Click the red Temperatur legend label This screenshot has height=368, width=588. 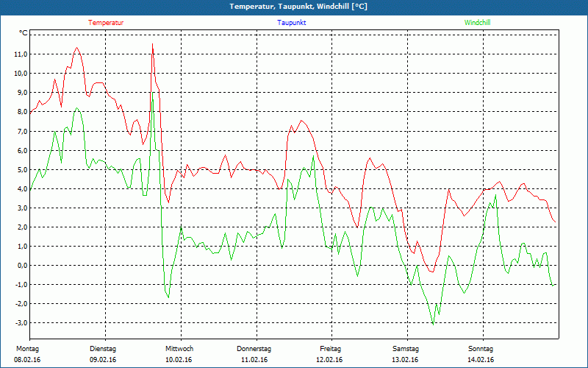pos(106,23)
